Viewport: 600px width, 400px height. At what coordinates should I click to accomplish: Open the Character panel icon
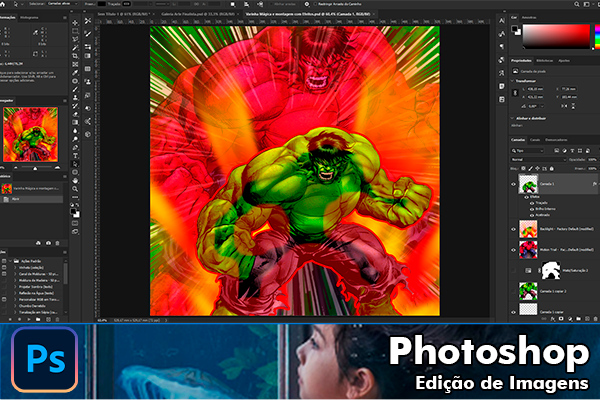pos(502,21)
